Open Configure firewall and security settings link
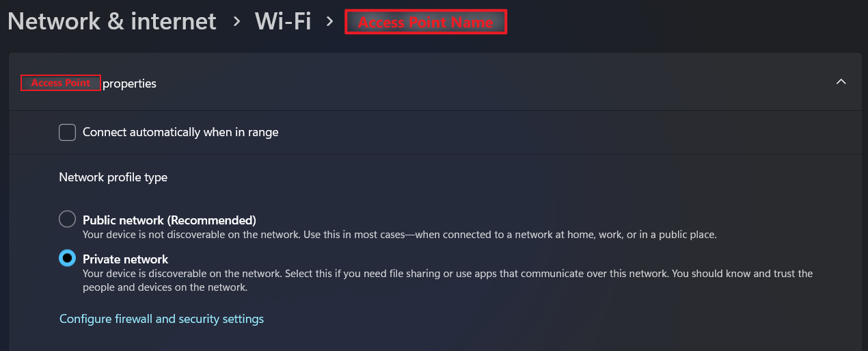868x351 pixels. [x=161, y=319]
